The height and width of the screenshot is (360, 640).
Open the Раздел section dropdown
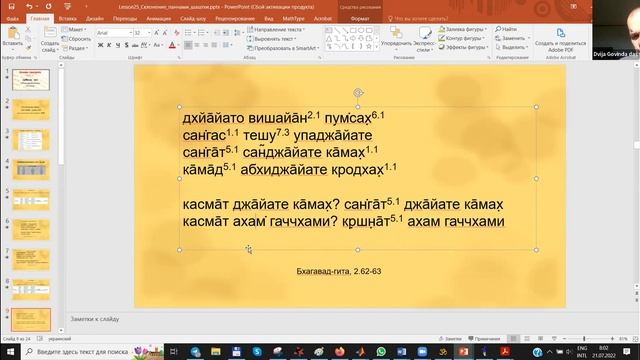click(x=74, y=48)
